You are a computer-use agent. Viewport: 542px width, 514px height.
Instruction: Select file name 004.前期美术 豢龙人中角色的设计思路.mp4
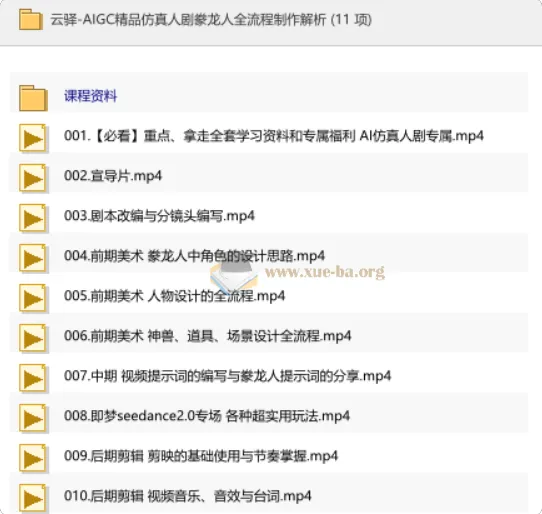tap(194, 256)
